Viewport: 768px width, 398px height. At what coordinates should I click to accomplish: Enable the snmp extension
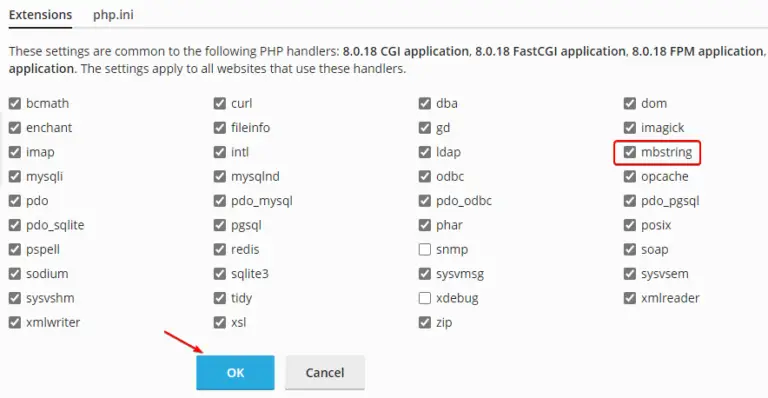pyautogui.click(x=425, y=250)
